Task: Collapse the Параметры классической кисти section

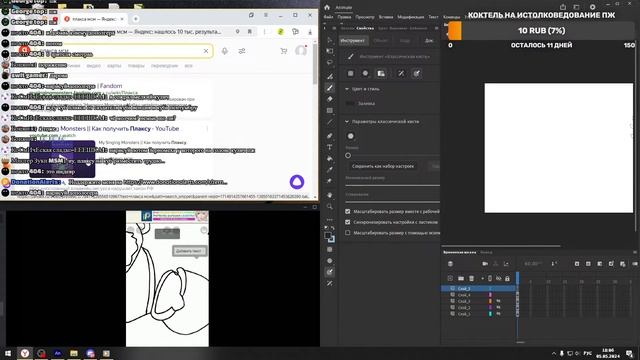Action: (347, 122)
